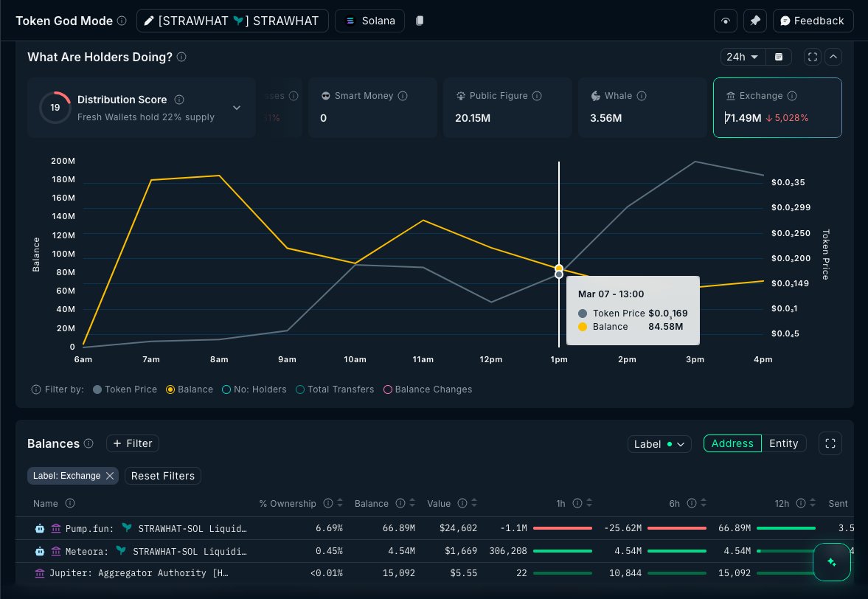This screenshot has height=599, width=868.
Task: Click the Reset Filters button
Action: click(x=162, y=476)
